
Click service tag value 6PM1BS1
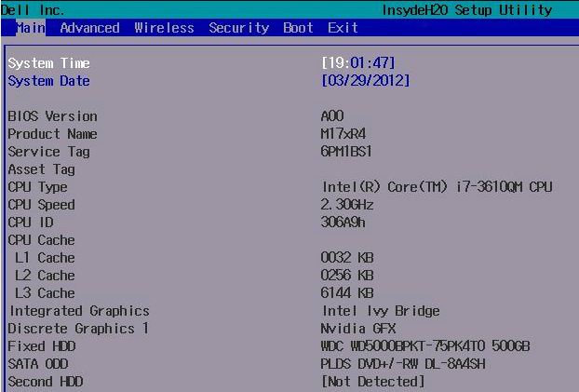tap(346, 152)
